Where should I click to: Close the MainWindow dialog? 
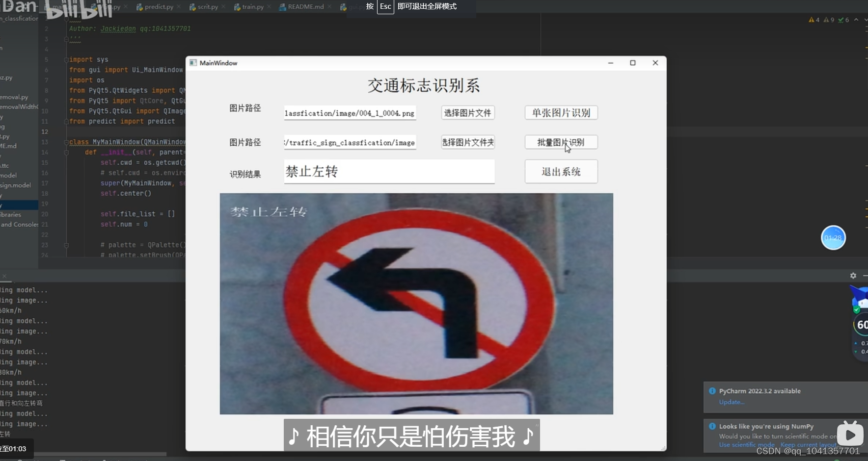pyautogui.click(x=655, y=63)
